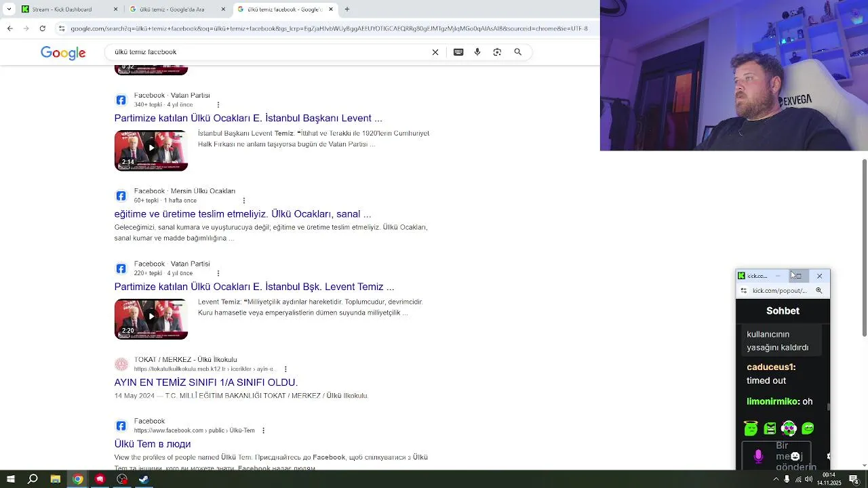Click the Chrome icon in taskbar
Image resolution: width=868 pixels, height=488 pixels.
78,479
